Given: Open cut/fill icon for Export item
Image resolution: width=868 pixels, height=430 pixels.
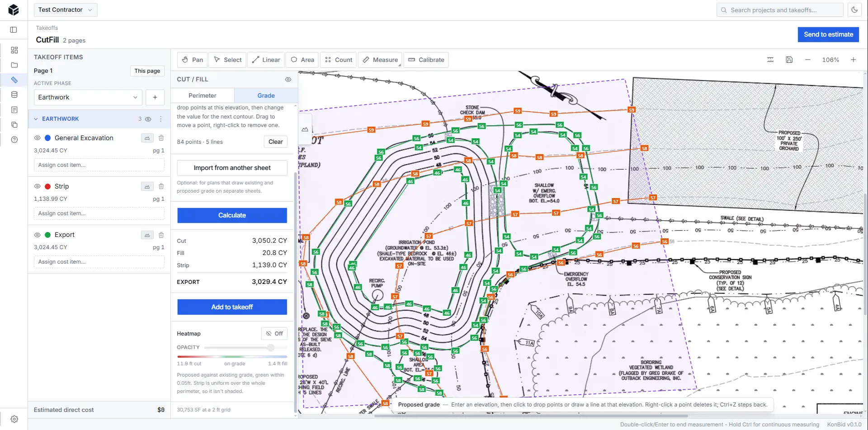Looking at the screenshot, I should pyautogui.click(x=147, y=235).
